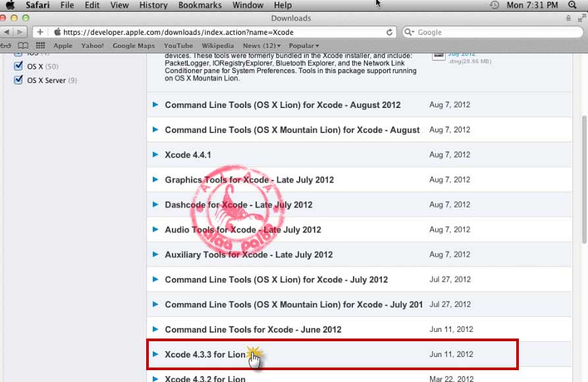
Task: Open the File menu
Action: [67, 5]
